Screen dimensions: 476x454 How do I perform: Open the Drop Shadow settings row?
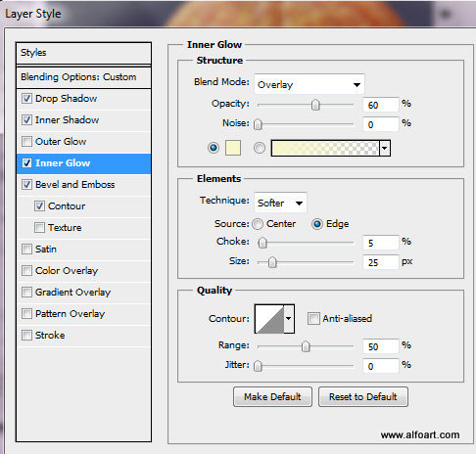(83, 99)
